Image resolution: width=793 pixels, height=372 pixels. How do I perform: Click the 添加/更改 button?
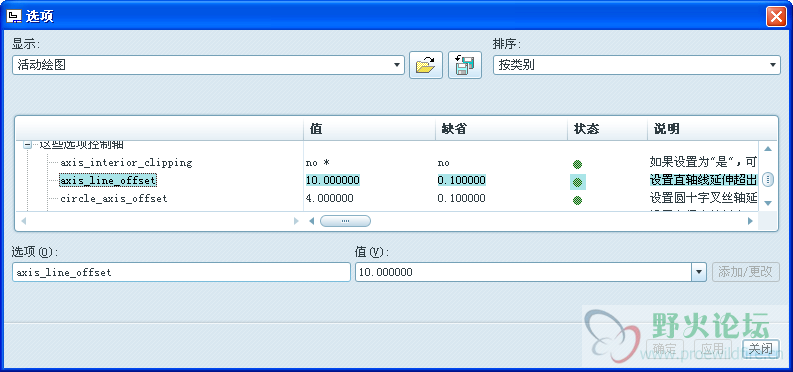745,272
